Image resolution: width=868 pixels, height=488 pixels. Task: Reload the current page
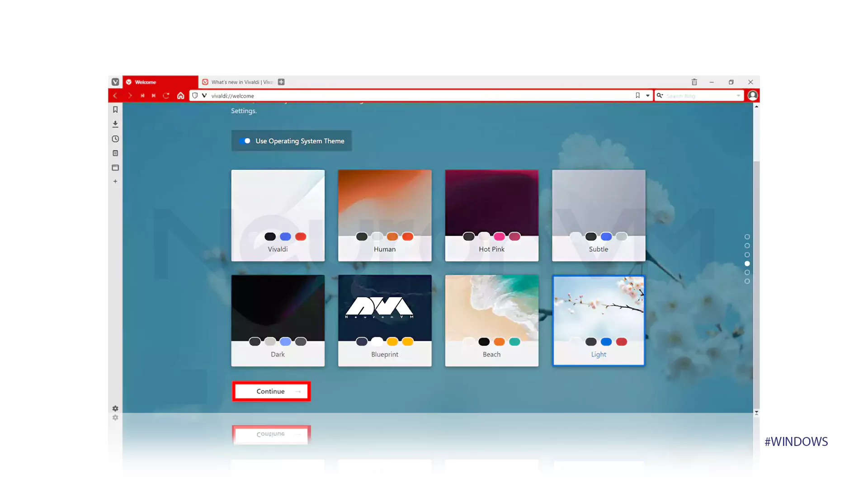point(166,96)
